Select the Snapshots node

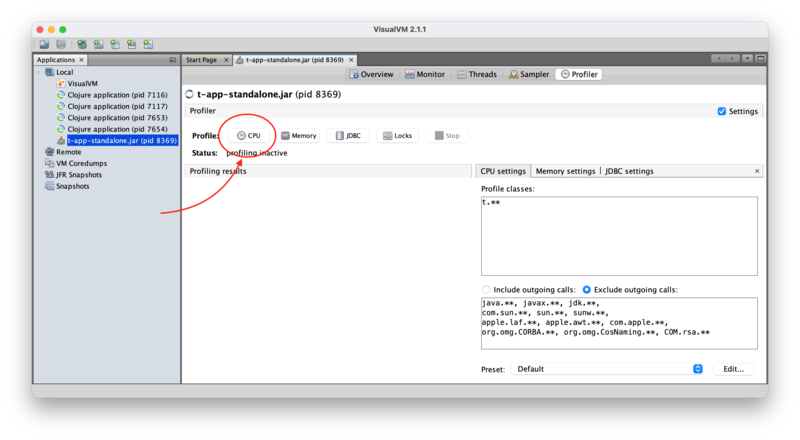[x=67, y=186]
